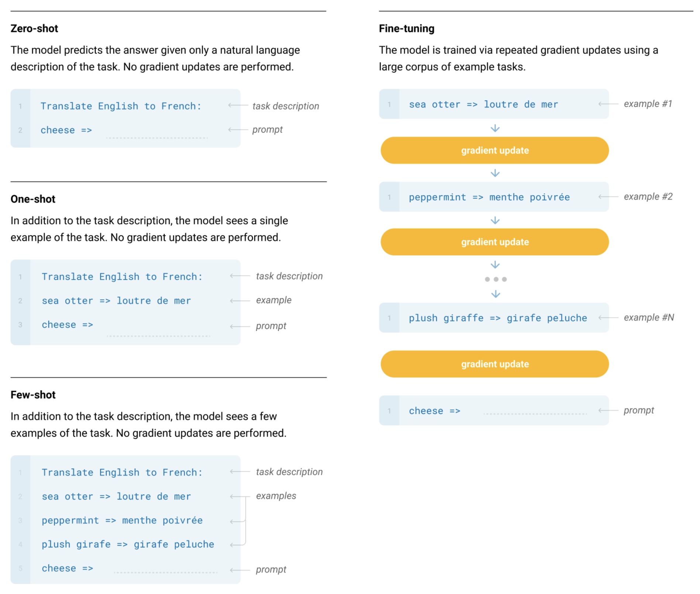Click the arrow beside the One-shot "example" label
This screenshot has width=700, height=594.
pos(240,301)
